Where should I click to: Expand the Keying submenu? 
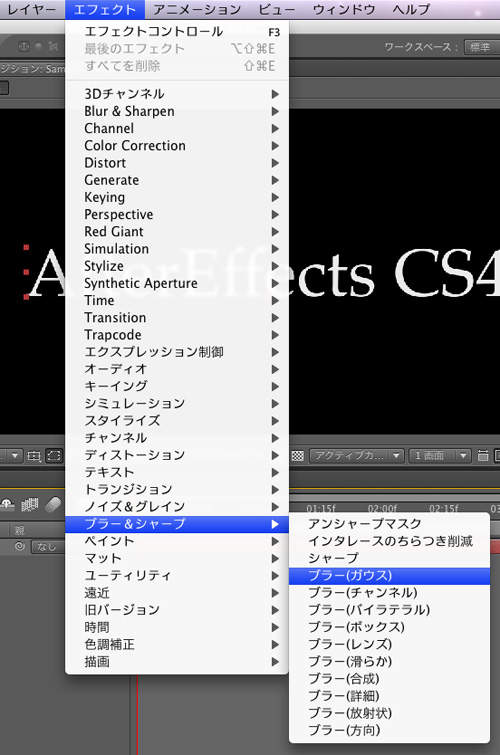coord(177,197)
